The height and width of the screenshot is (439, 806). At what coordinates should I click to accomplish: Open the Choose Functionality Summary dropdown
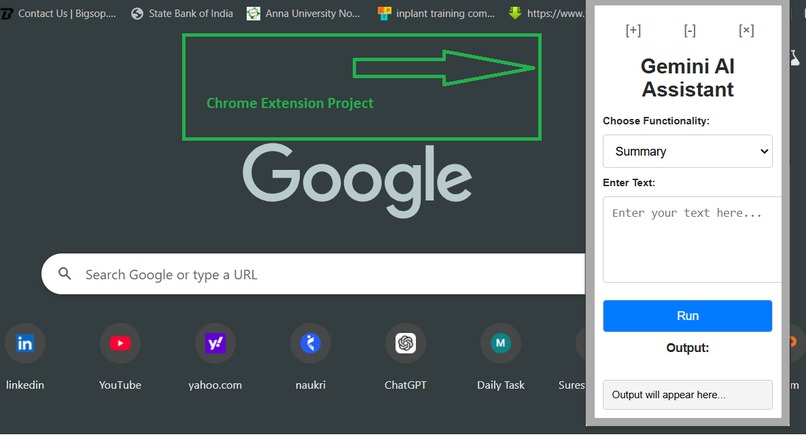(x=687, y=151)
